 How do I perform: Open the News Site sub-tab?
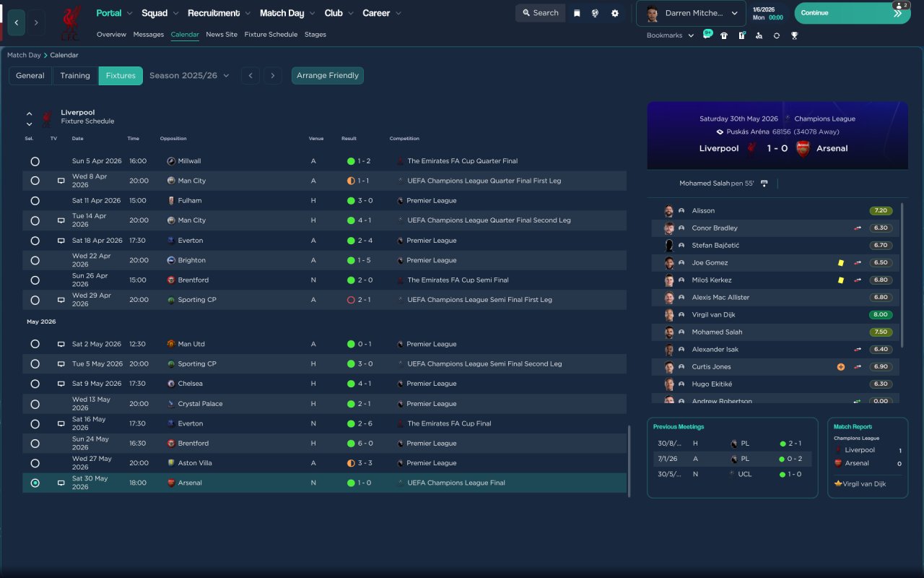[x=222, y=35]
